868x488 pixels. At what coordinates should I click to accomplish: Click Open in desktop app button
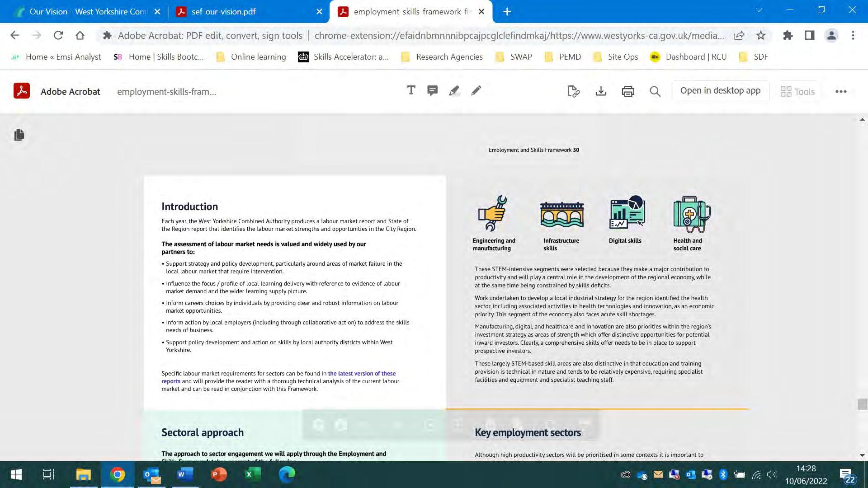tap(720, 91)
